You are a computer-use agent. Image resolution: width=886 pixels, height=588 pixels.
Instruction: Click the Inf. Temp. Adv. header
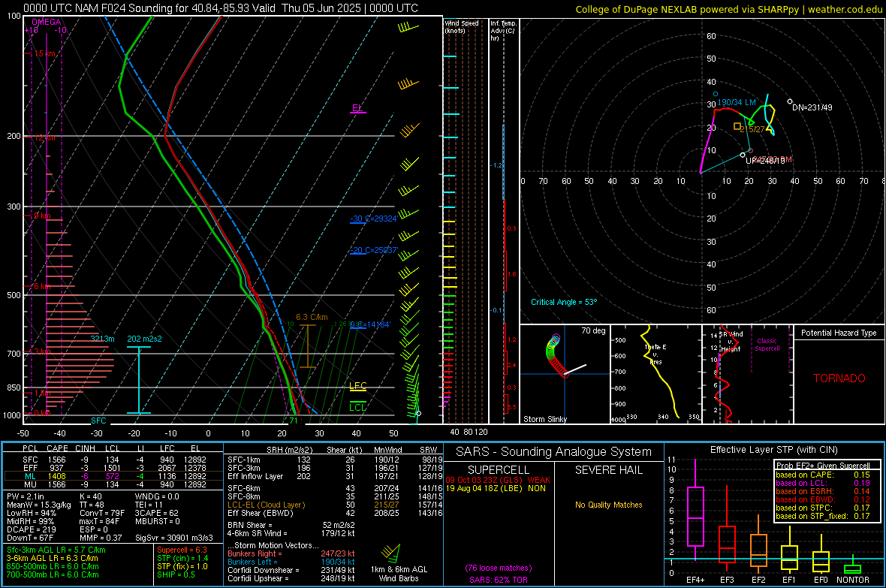[503, 31]
